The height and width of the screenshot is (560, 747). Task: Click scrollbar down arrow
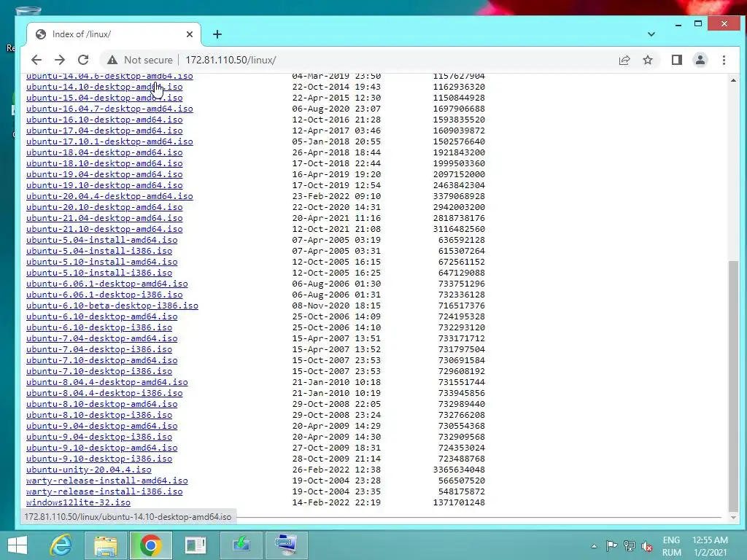[733, 517]
